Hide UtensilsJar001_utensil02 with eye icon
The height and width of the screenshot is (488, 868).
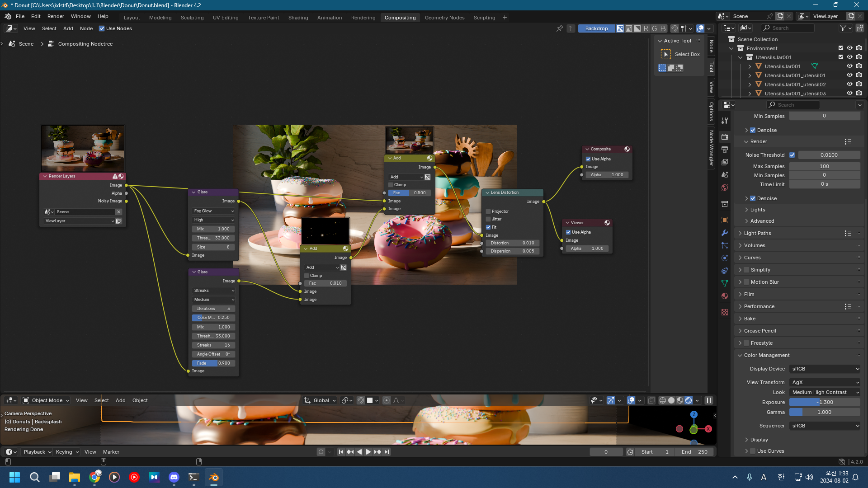(x=849, y=84)
